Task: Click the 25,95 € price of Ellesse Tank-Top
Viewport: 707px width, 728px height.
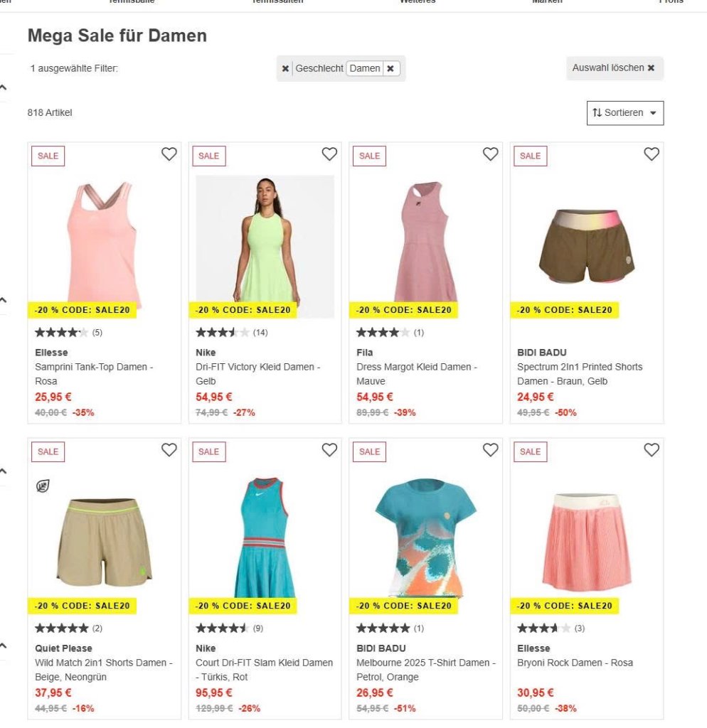Action: 53,397
